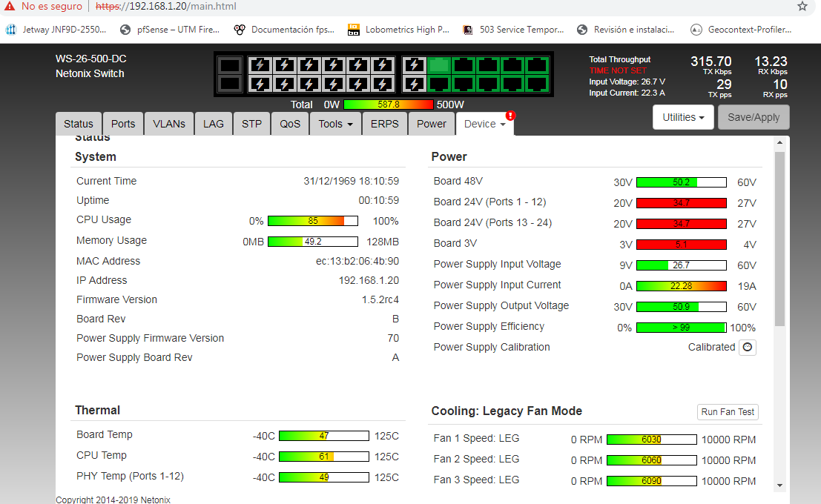Click the Run Fan Test button

(x=728, y=412)
